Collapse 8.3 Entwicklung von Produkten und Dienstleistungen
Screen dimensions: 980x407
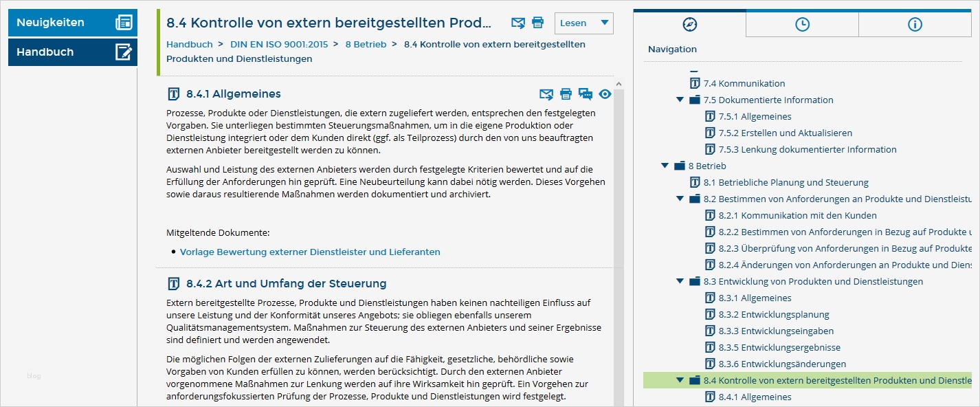(679, 281)
